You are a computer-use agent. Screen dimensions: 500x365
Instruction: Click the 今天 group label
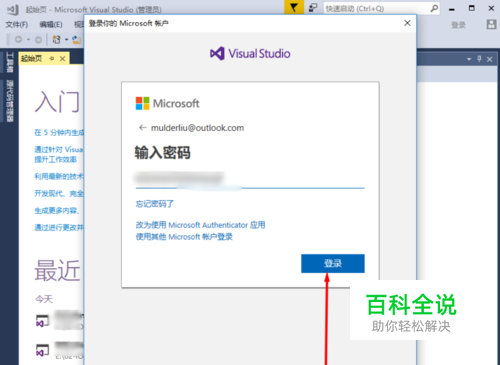coord(44,299)
